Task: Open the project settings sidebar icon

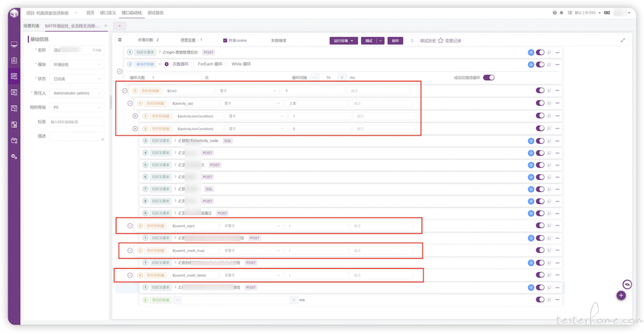Action: tap(14, 141)
